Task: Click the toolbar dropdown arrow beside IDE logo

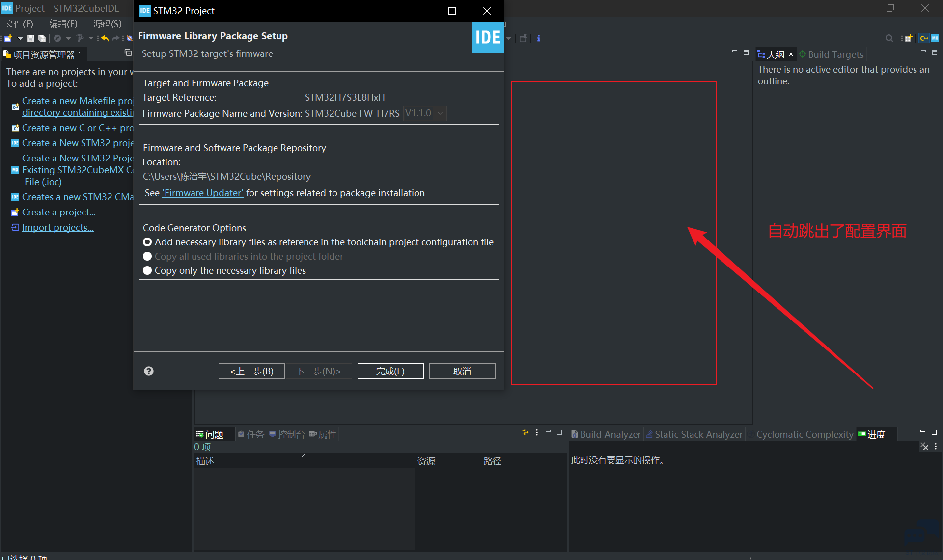Action: [x=509, y=38]
